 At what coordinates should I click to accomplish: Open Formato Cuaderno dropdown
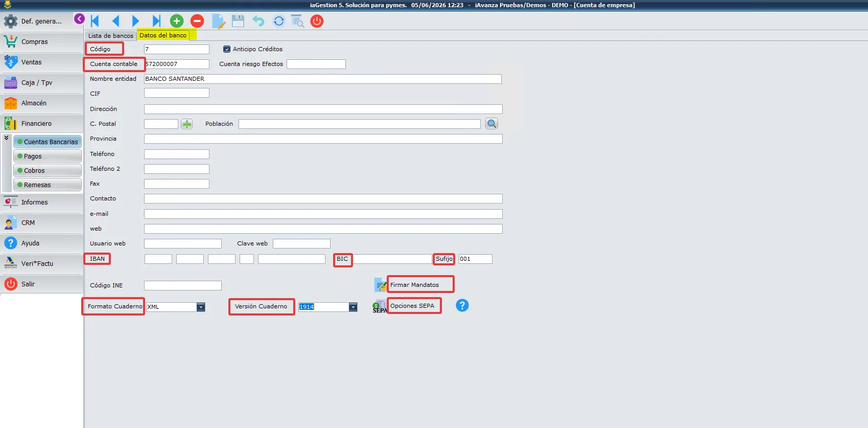click(201, 307)
